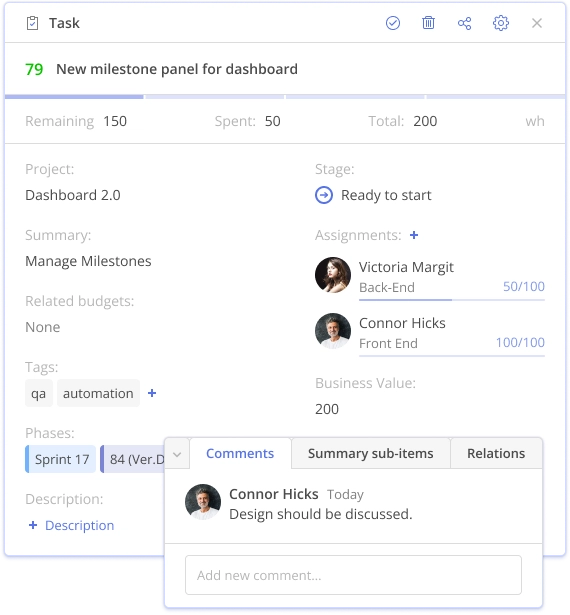Viewport: 570px width, 615px height.
Task: Open task settings gear icon
Action: [501, 23]
